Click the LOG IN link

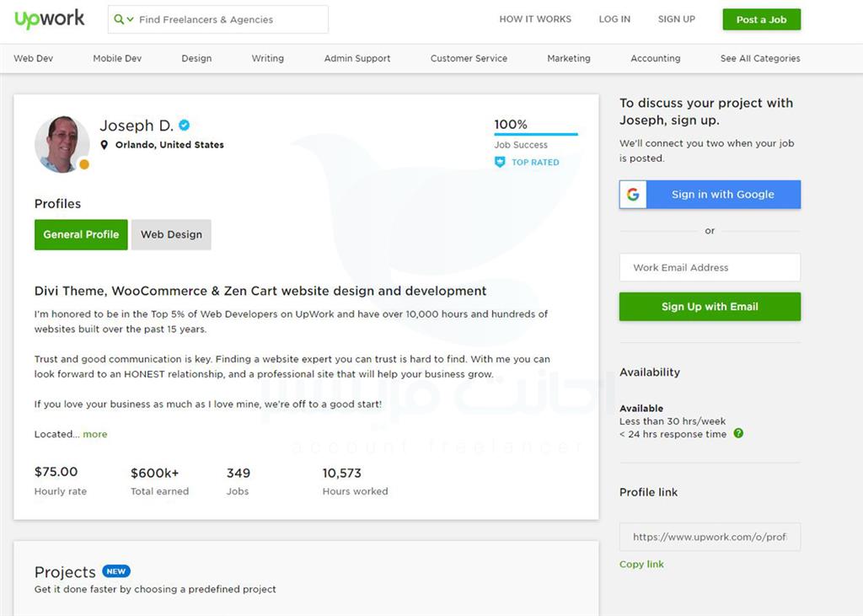pyautogui.click(x=614, y=19)
